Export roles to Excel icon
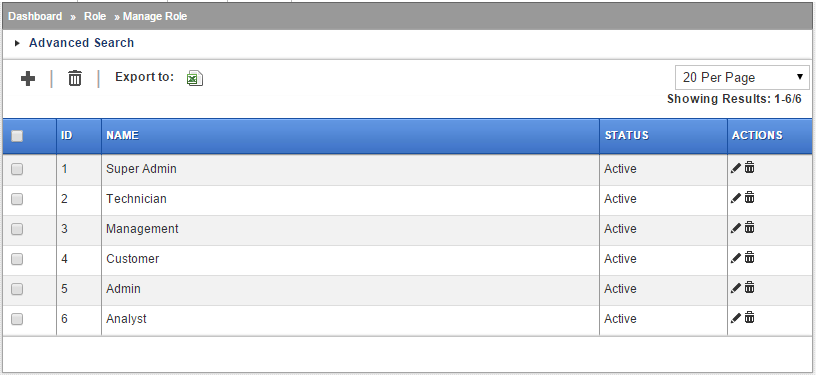Screen dimensions: 816x375 point(195,78)
